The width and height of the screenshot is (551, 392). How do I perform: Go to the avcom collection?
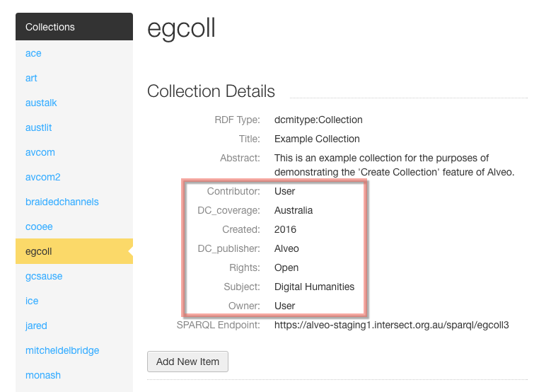click(x=40, y=152)
